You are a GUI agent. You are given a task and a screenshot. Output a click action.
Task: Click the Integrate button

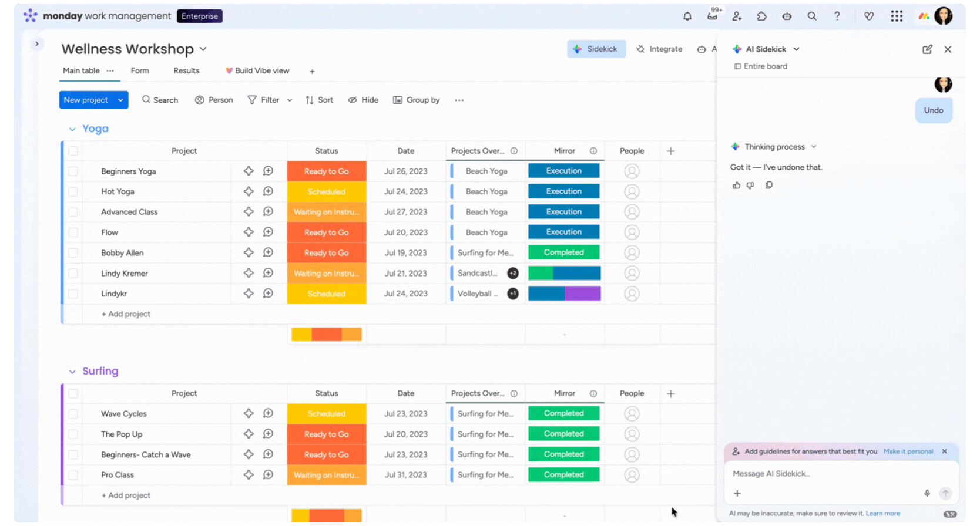[659, 49]
